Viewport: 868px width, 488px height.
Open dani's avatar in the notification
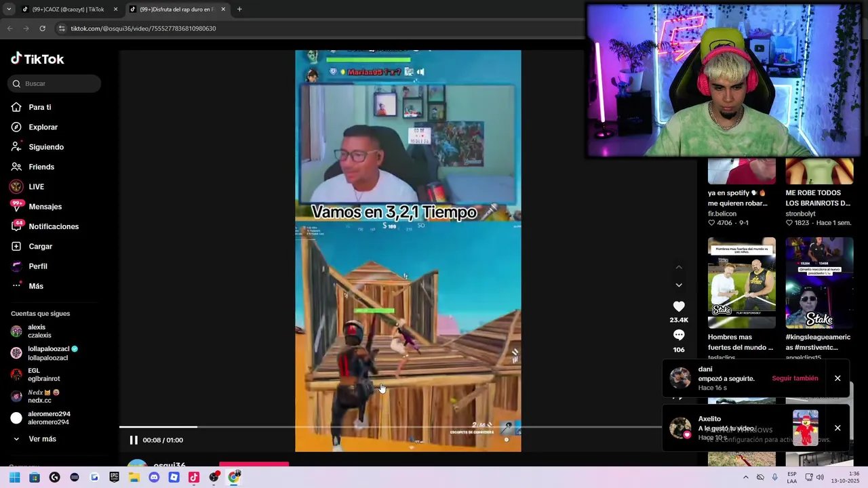pyautogui.click(x=680, y=378)
